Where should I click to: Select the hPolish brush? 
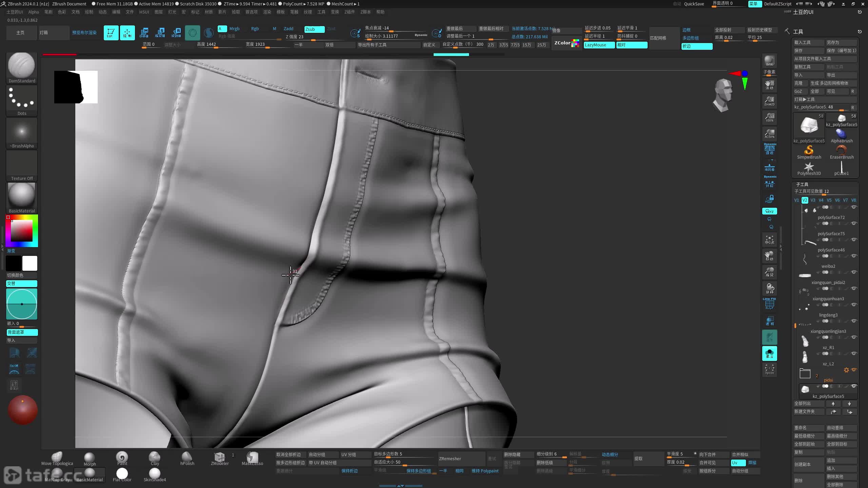point(187,459)
